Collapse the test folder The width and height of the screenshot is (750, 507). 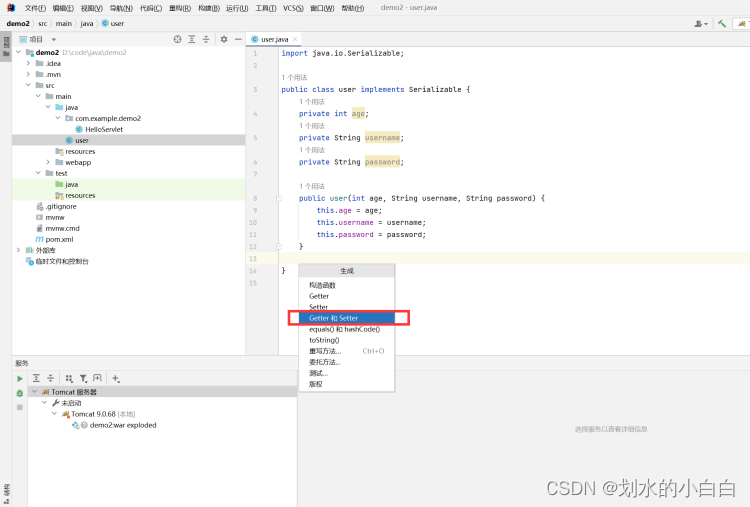38,173
